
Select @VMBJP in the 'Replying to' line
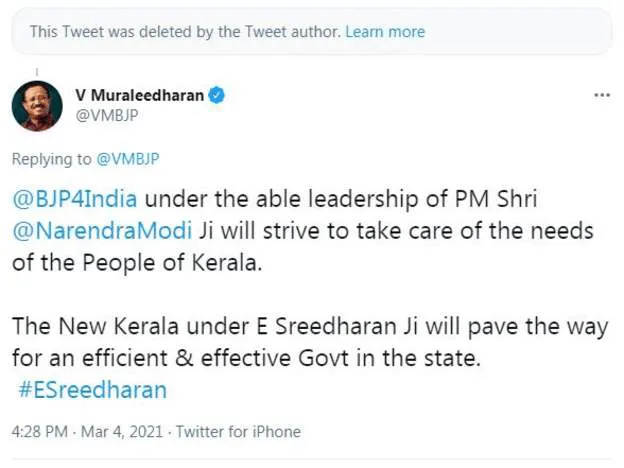127,159
